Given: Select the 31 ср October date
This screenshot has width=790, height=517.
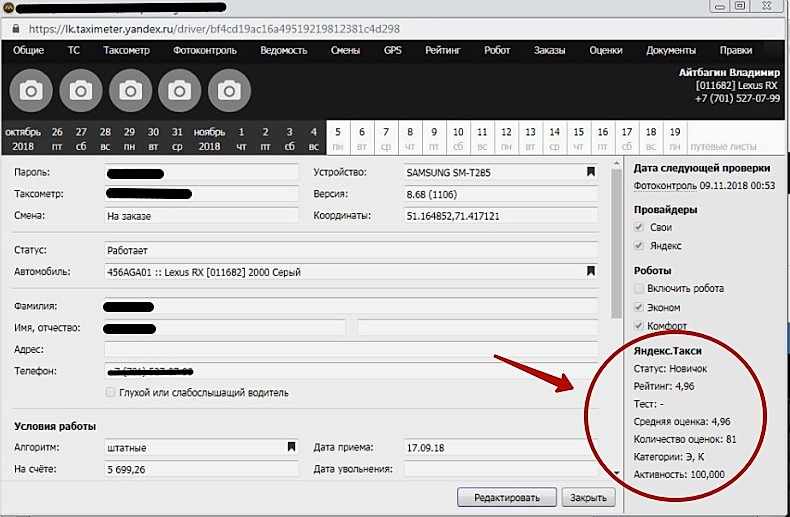Looking at the screenshot, I should 177,139.
